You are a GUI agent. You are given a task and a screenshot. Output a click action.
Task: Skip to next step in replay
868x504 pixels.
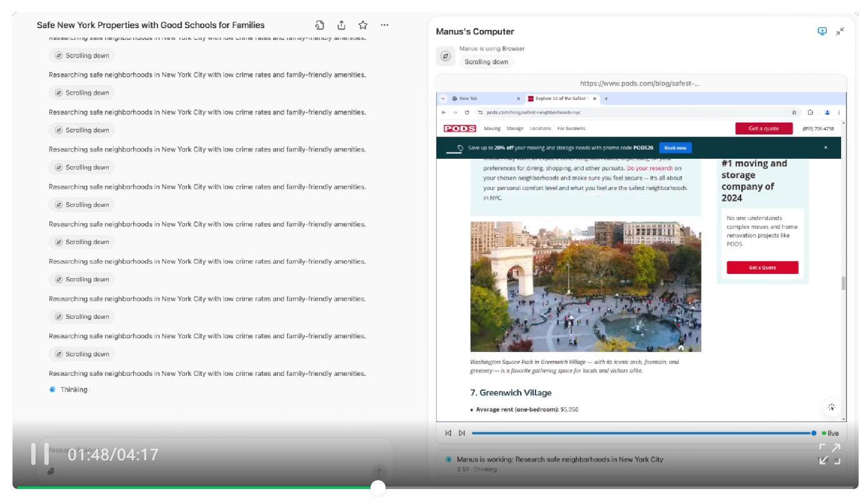point(462,433)
